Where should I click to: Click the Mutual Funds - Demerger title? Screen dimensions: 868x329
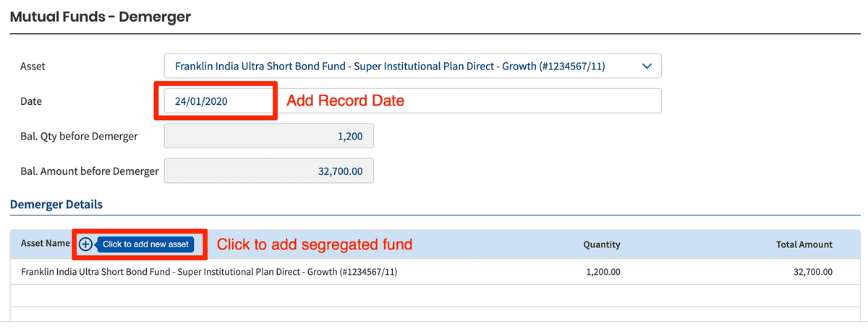click(x=101, y=16)
